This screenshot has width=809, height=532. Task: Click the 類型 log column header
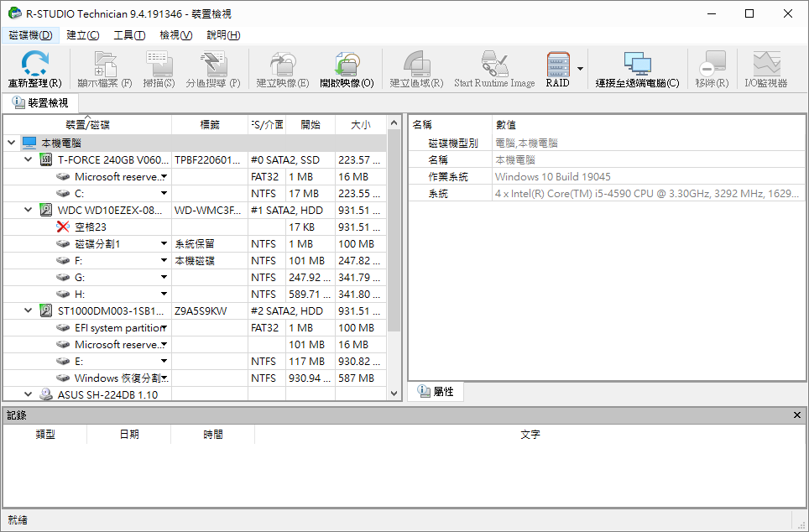click(45, 435)
